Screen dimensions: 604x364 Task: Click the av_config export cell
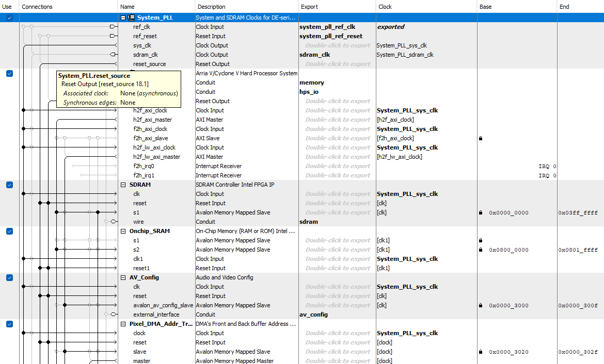point(313,315)
